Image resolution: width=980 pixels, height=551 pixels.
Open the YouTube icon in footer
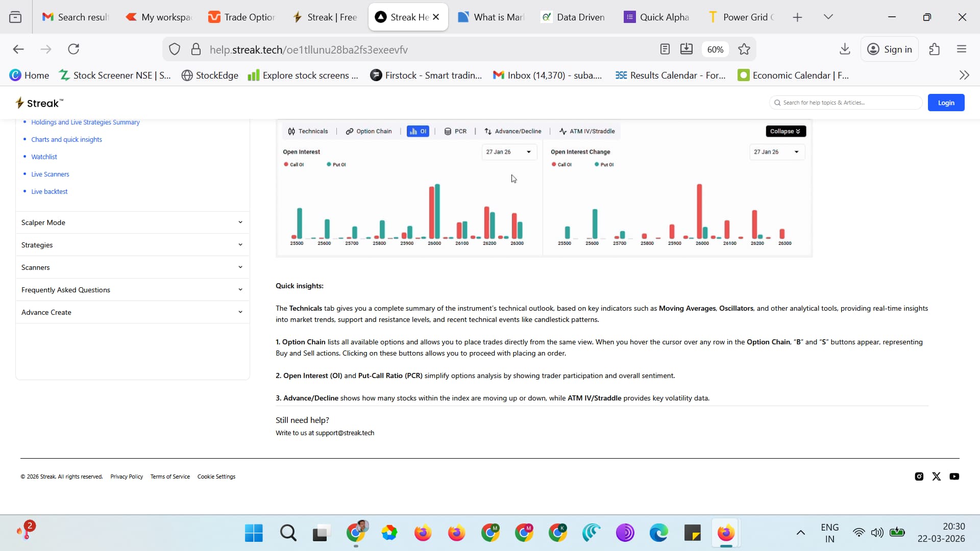click(954, 477)
